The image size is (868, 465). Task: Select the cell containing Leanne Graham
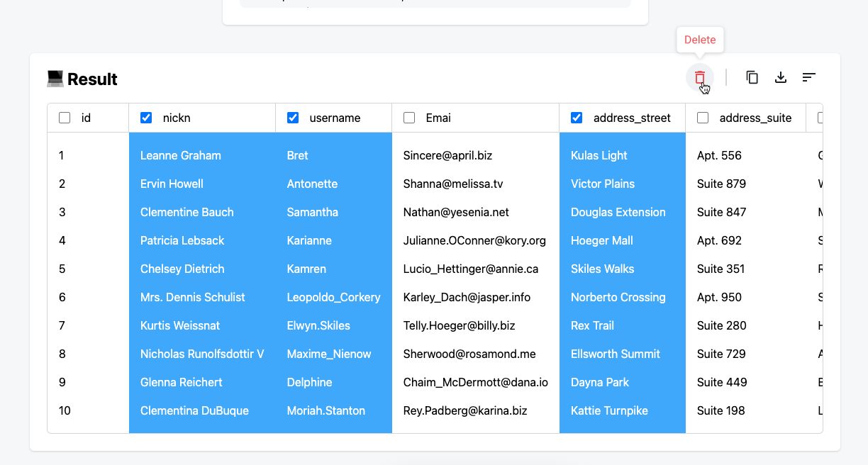tap(180, 155)
